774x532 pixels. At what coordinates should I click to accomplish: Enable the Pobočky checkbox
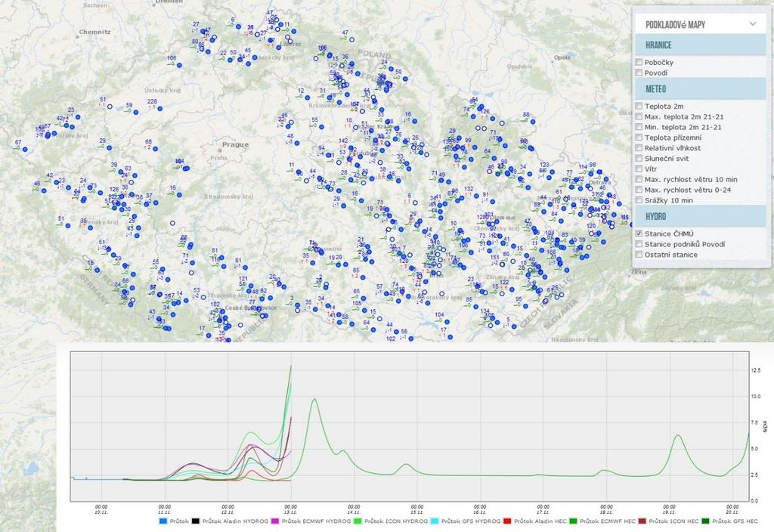(x=639, y=62)
